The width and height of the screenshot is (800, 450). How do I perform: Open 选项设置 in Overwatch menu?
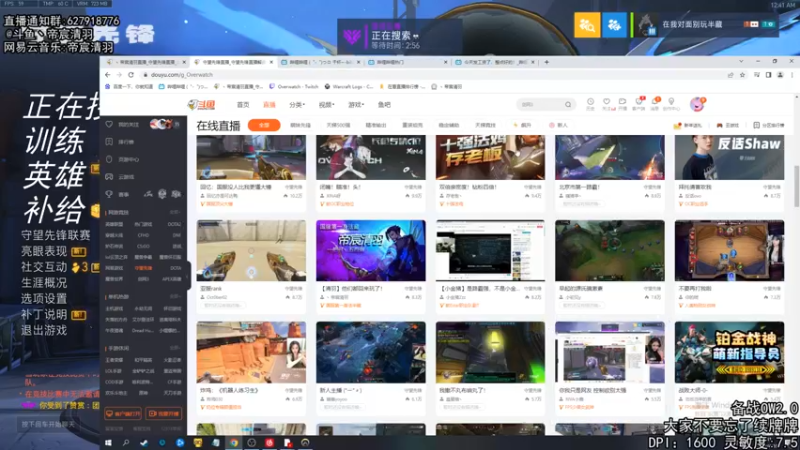[44, 298]
